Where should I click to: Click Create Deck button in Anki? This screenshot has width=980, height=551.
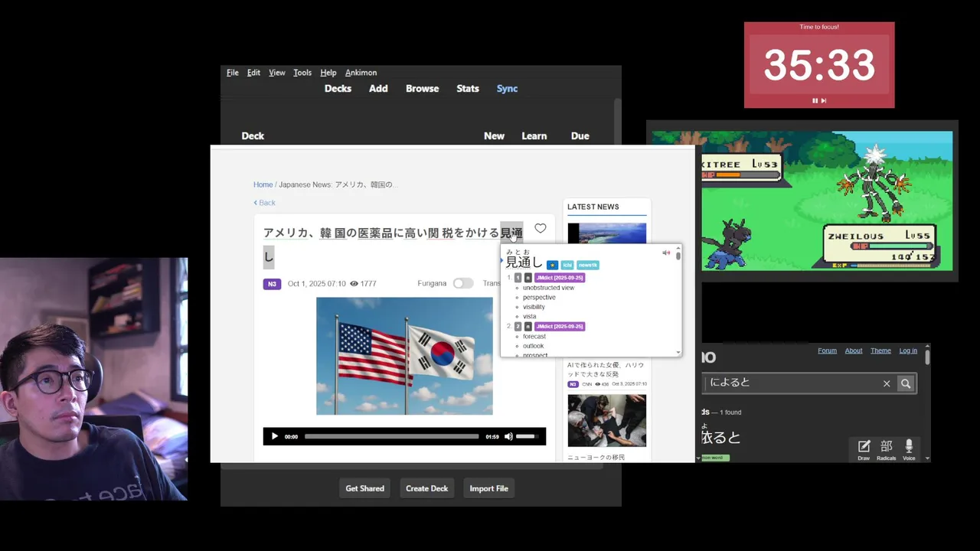click(427, 488)
